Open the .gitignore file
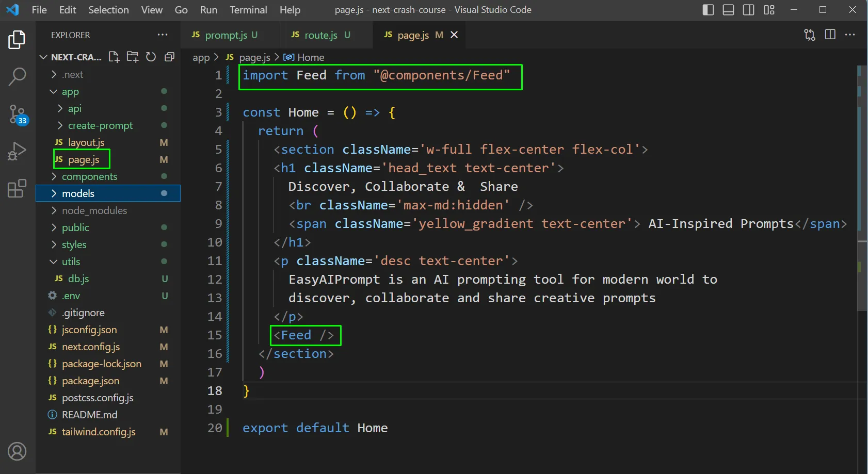 tap(108, 313)
